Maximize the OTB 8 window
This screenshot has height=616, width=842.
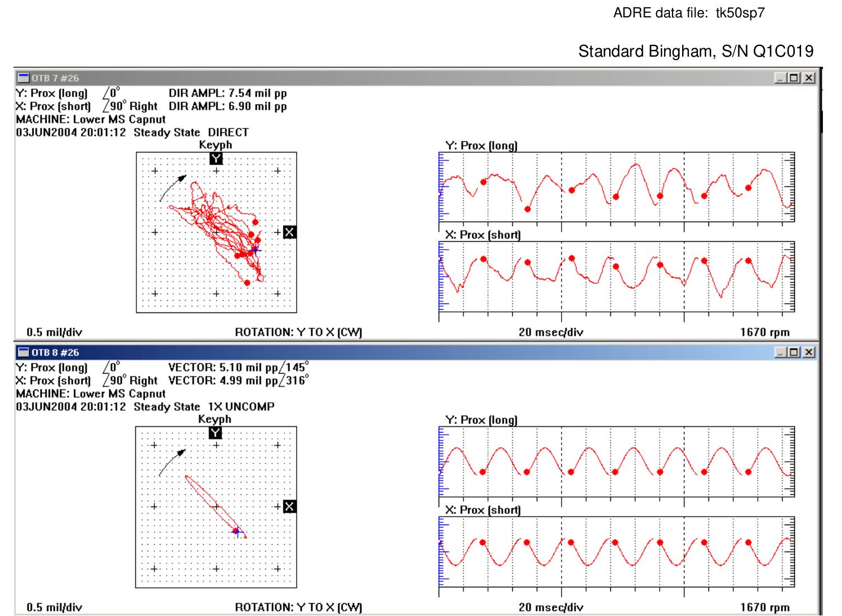click(x=795, y=352)
